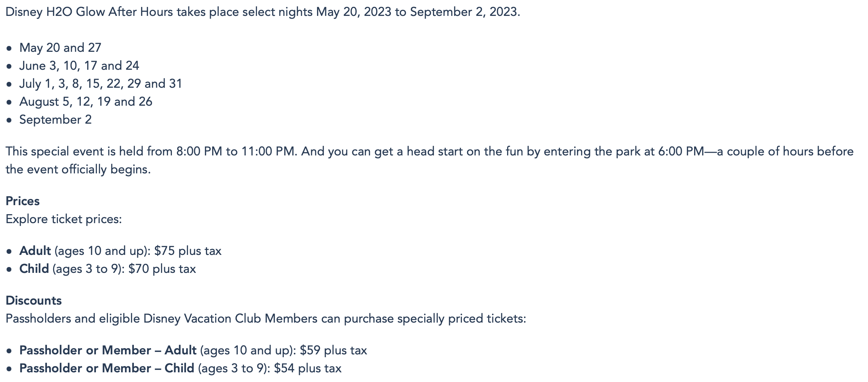
Task: Click the August dates bullet line
Action: 86,102
